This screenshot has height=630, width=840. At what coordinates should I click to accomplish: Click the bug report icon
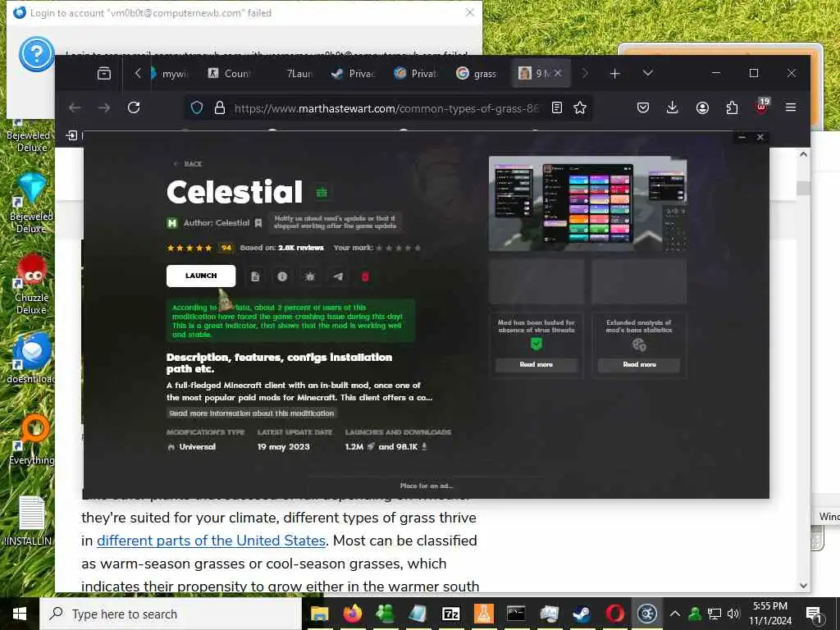click(309, 276)
